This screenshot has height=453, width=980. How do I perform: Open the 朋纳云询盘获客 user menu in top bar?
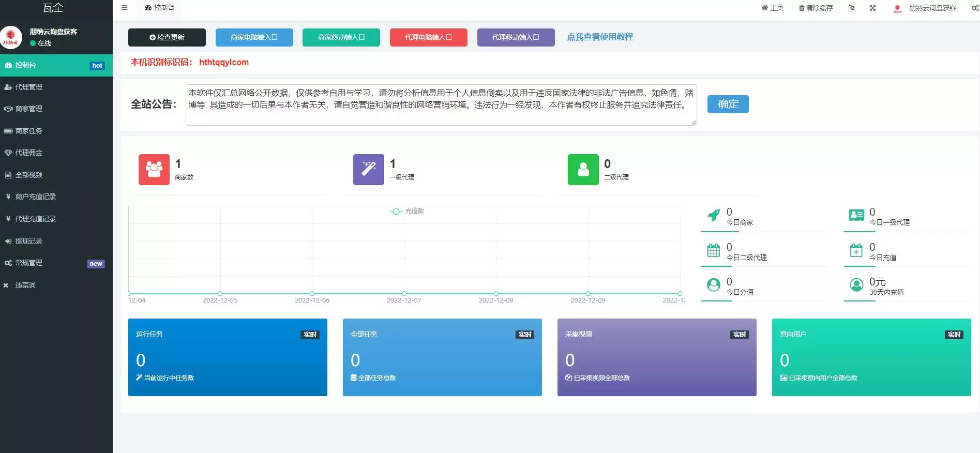tap(925, 8)
